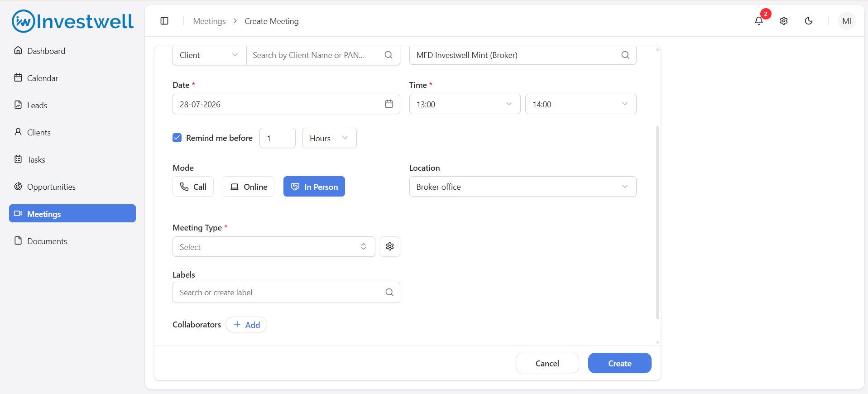Click the form's vertical scrollbar
This screenshot has height=394, width=868.
[x=657, y=222]
